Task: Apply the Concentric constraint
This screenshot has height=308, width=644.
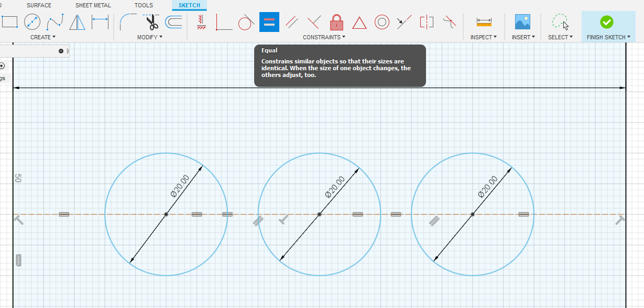Action: 382,22
